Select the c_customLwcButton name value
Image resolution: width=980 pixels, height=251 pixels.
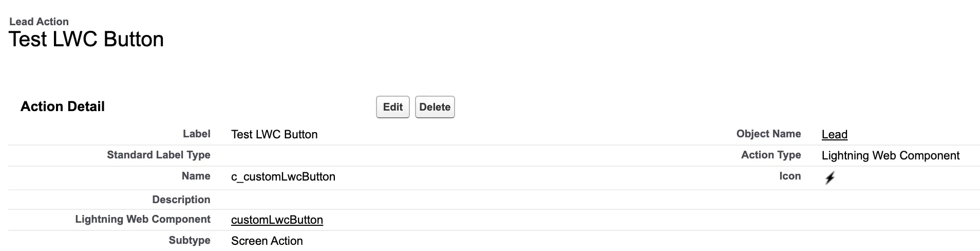pos(283,177)
